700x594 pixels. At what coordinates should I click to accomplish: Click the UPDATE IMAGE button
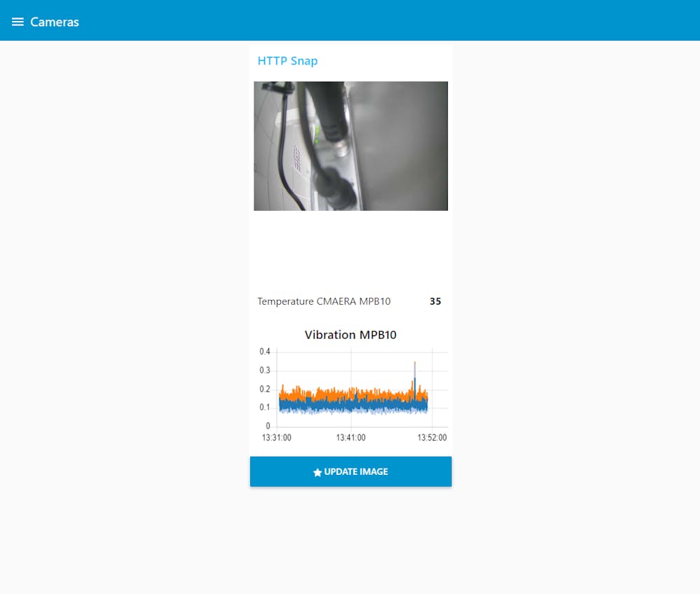coord(350,471)
